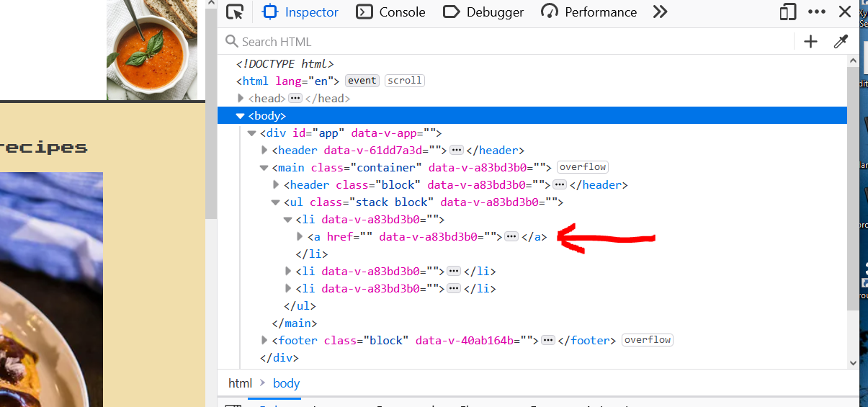Expand the header data-v-61dd7a3d node

tap(264, 151)
